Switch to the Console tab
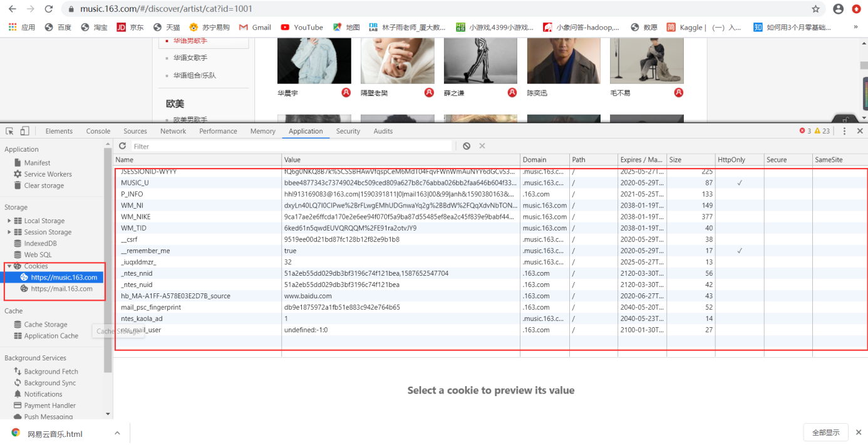868x445 pixels. click(x=98, y=131)
